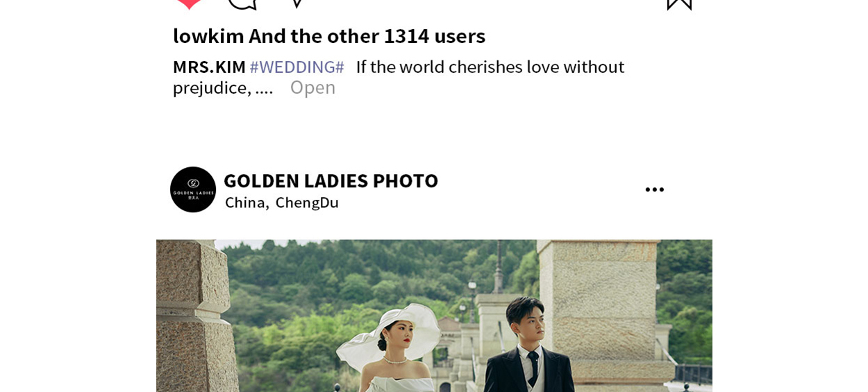Click the Golden Ladies round profile avatar
868x392 pixels.
click(193, 189)
